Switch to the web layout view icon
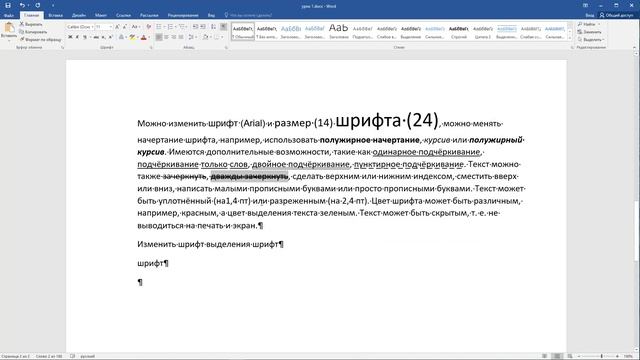640x360 pixels. pos(570,356)
